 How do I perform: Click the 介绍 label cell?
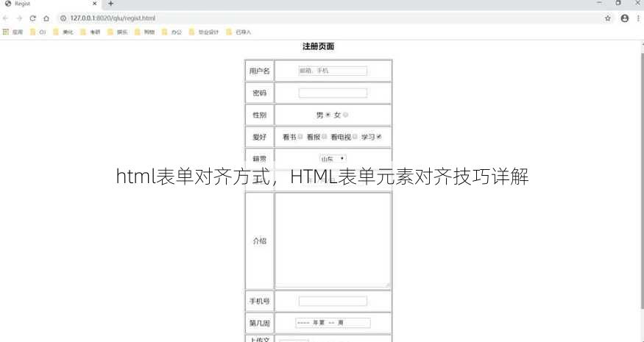pyautogui.click(x=259, y=241)
